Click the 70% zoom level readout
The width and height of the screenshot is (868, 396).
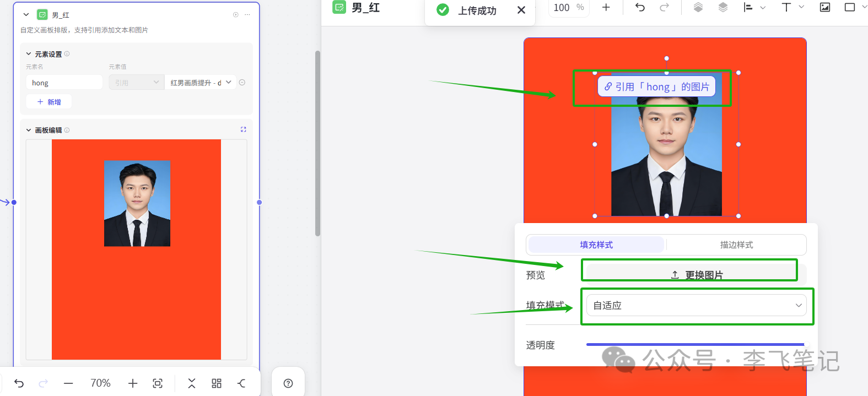(x=100, y=383)
